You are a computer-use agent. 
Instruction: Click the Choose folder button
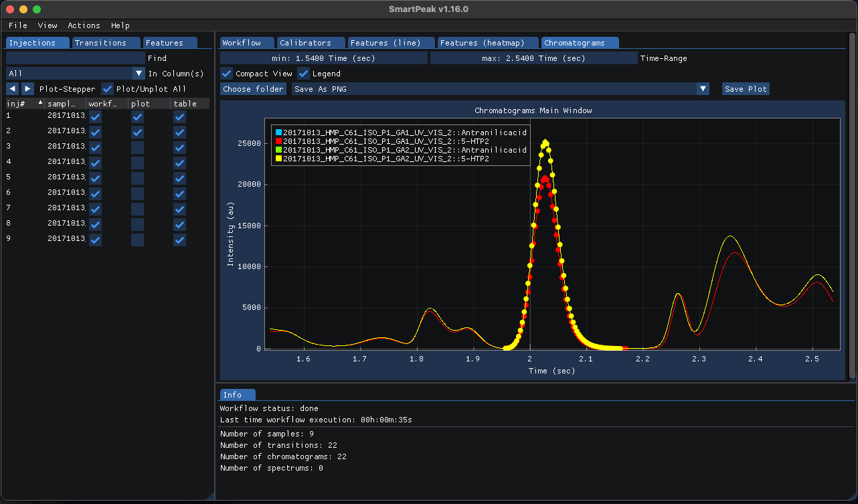click(254, 89)
